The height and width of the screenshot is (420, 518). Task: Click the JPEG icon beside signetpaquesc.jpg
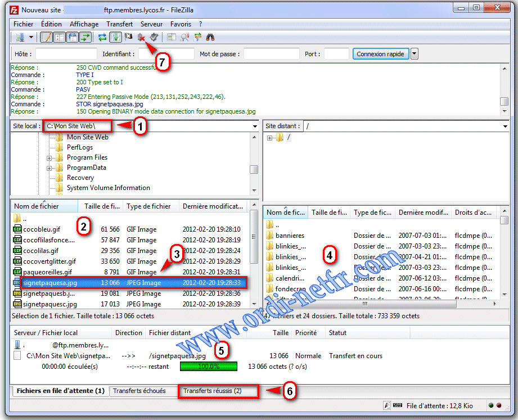point(17,304)
